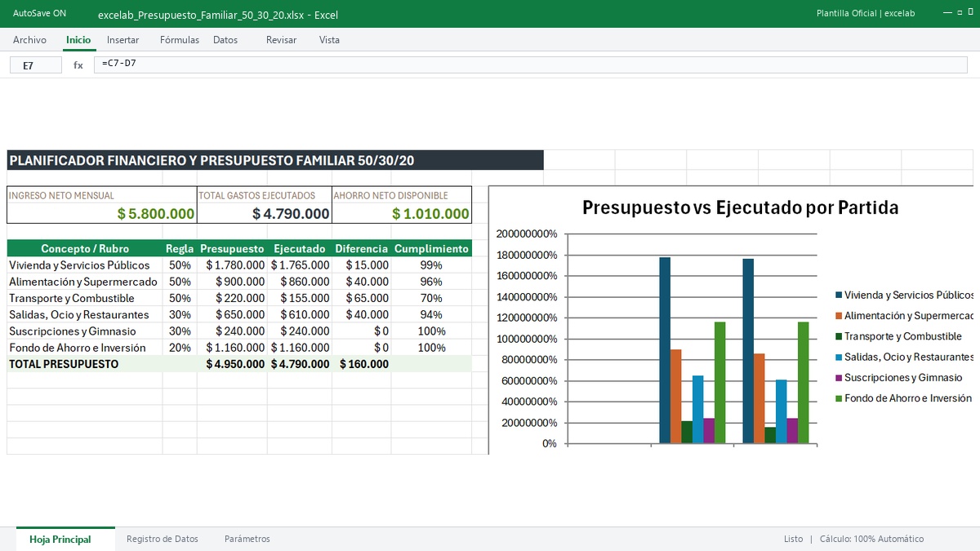
Task: Select the Datos ribbon tab
Action: point(225,40)
